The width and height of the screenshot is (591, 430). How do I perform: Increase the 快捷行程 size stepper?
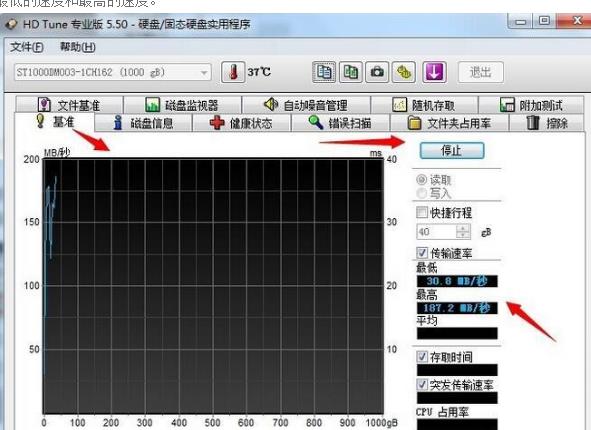coord(463,228)
